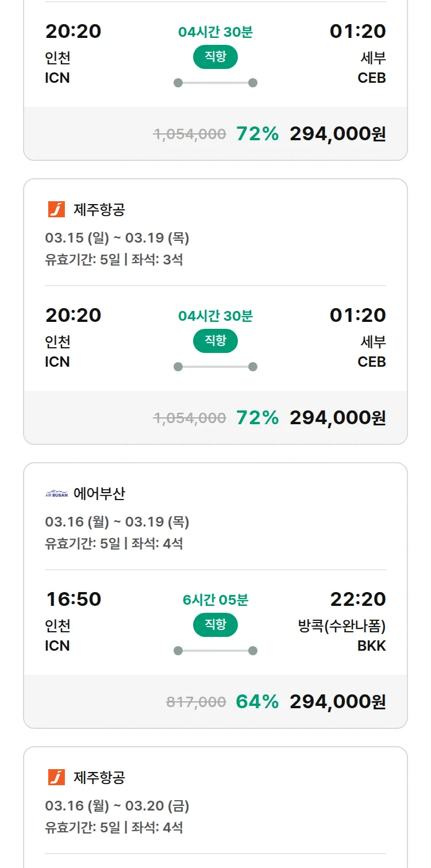Click the Air Busan logo icon
Image resolution: width=431 pixels, height=868 pixels.
(x=56, y=494)
